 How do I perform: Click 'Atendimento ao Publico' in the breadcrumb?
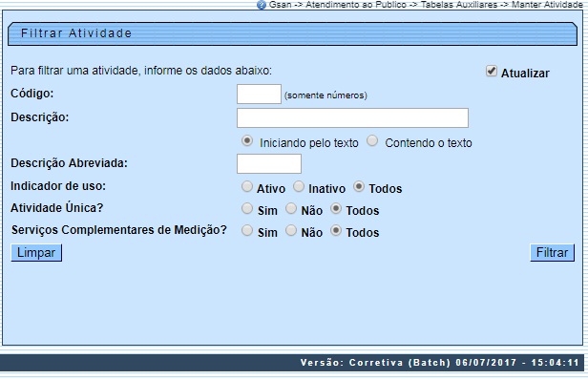pyautogui.click(x=356, y=5)
